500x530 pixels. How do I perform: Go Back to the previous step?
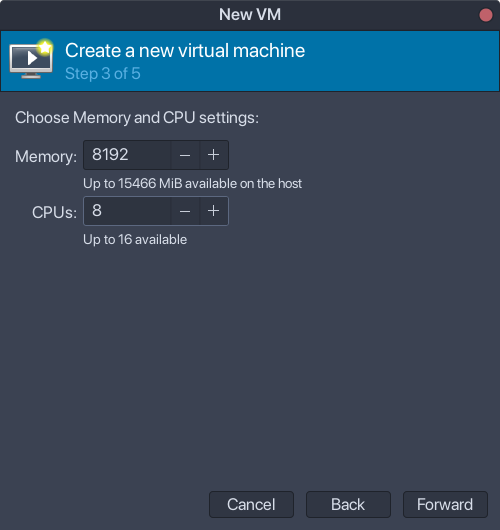[x=348, y=504]
